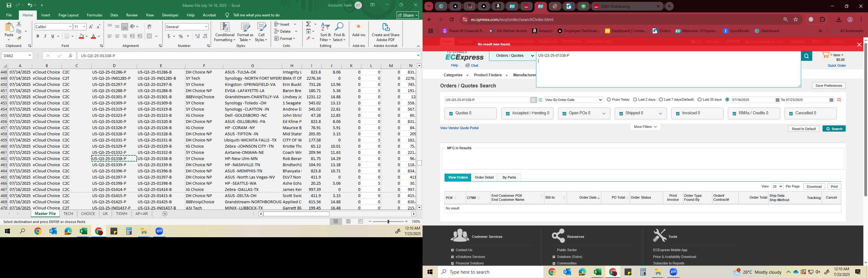This screenshot has height=278, width=868.
Task: Click Increase Font Size icon
Action: click(91, 27)
